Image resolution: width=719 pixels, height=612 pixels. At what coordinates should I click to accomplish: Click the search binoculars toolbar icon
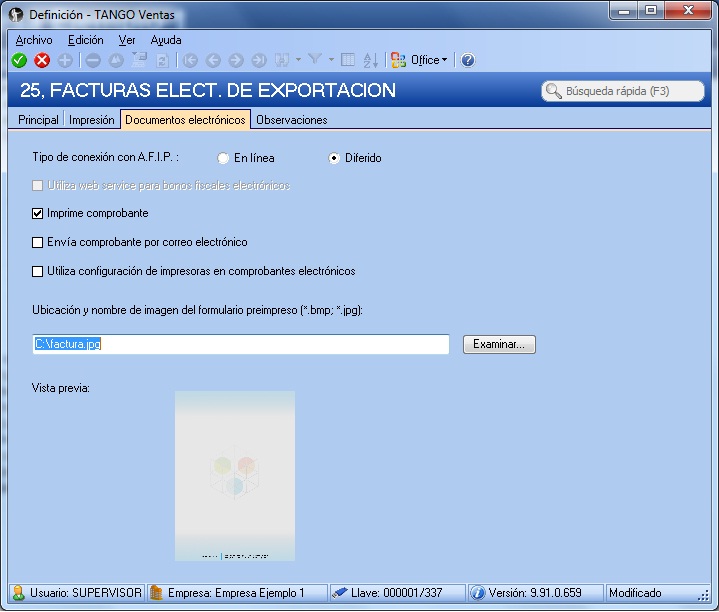click(282, 60)
